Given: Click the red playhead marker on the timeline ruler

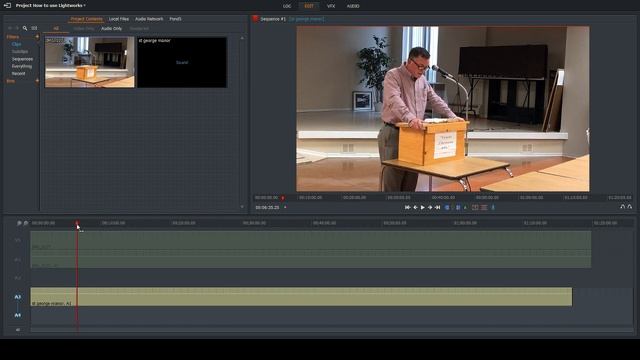Looking at the screenshot, I should point(77,223).
